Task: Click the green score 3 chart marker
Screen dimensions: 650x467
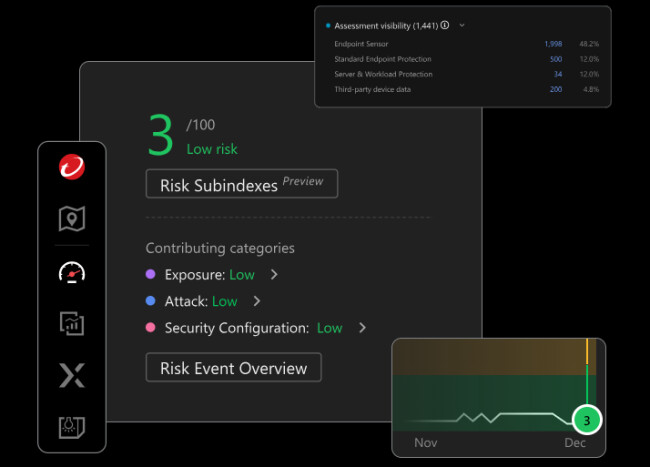Action: tap(587, 419)
